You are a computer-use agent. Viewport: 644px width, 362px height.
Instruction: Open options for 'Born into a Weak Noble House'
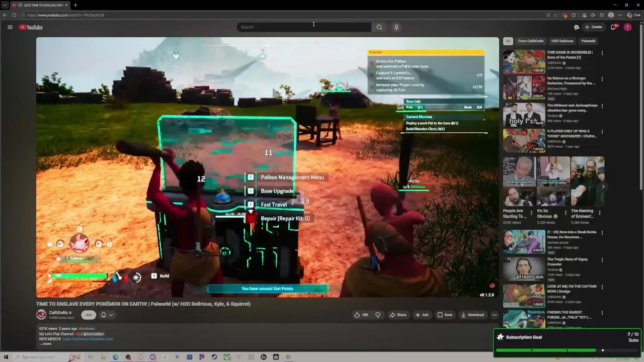coord(602,233)
